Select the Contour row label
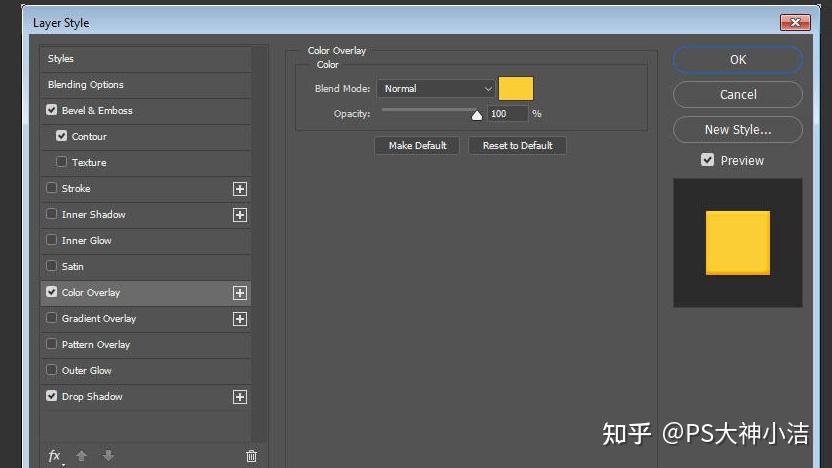This screenshot has width=832, height=468. pyautogui.click(x=89, y=136)
